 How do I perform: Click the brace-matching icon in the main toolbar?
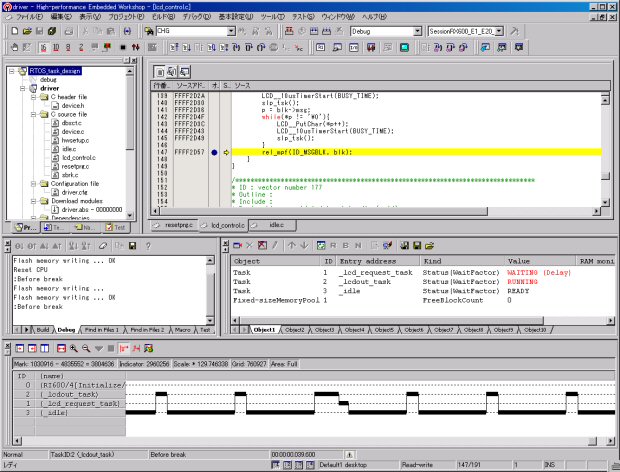(x=127, y=31)
